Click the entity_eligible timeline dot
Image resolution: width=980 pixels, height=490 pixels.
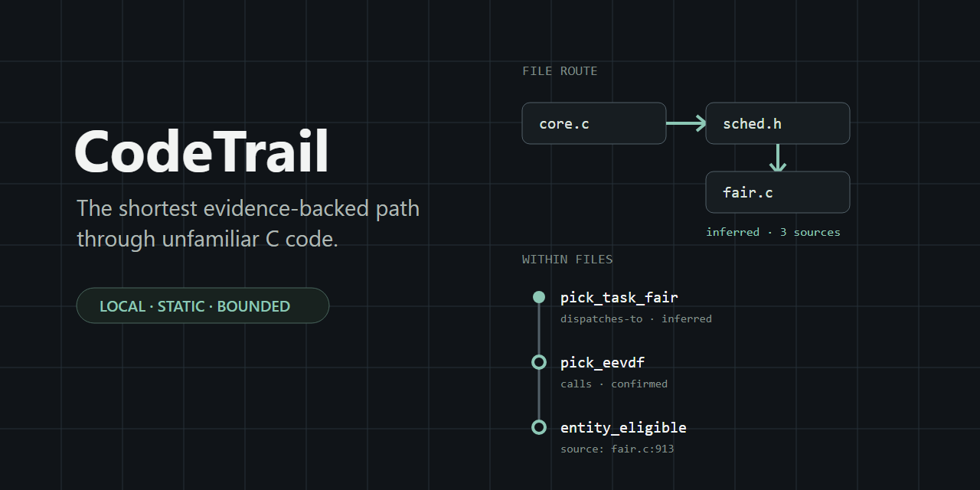click(x=539, y=427)
